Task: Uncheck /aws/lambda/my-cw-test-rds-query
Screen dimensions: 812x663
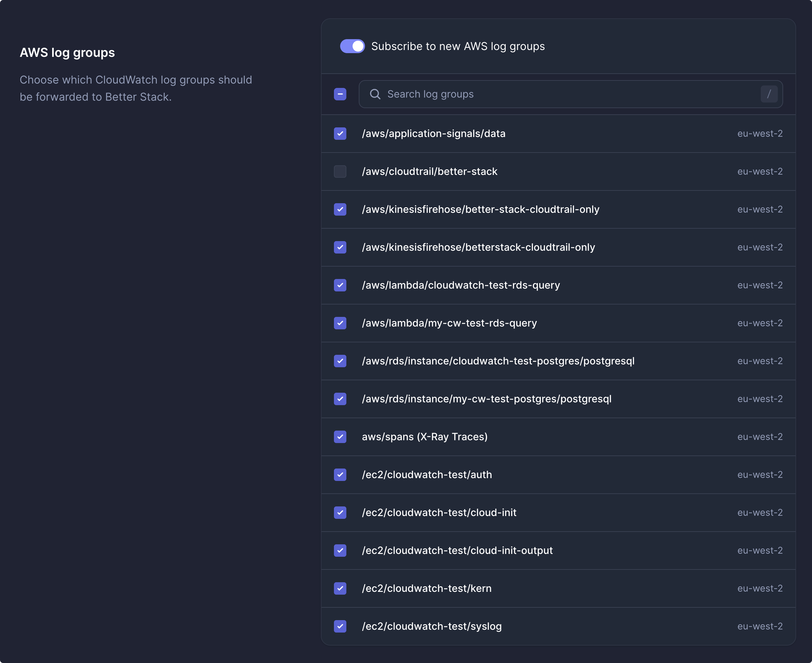Action: point(340,323)
